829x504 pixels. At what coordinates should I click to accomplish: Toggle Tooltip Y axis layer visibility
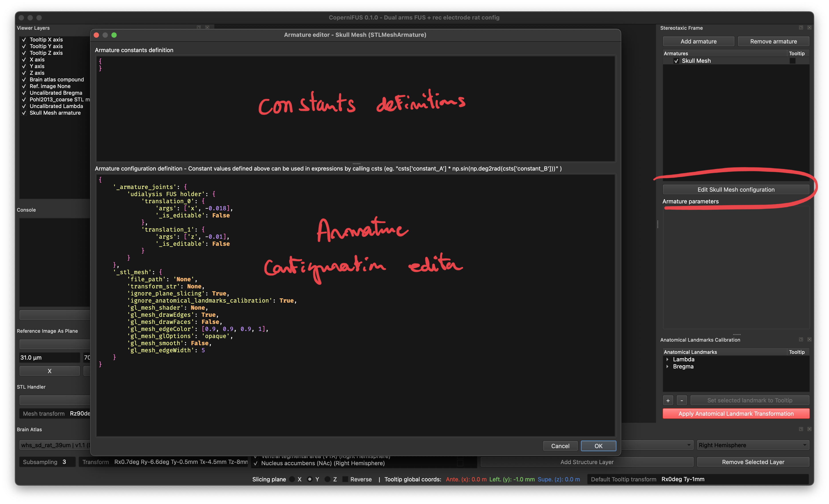(x=24, y=46)
